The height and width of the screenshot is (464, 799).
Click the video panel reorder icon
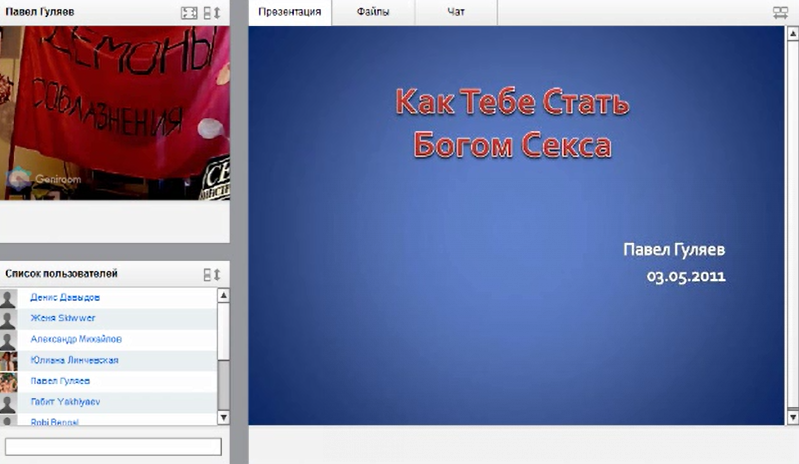pos(211,13)
